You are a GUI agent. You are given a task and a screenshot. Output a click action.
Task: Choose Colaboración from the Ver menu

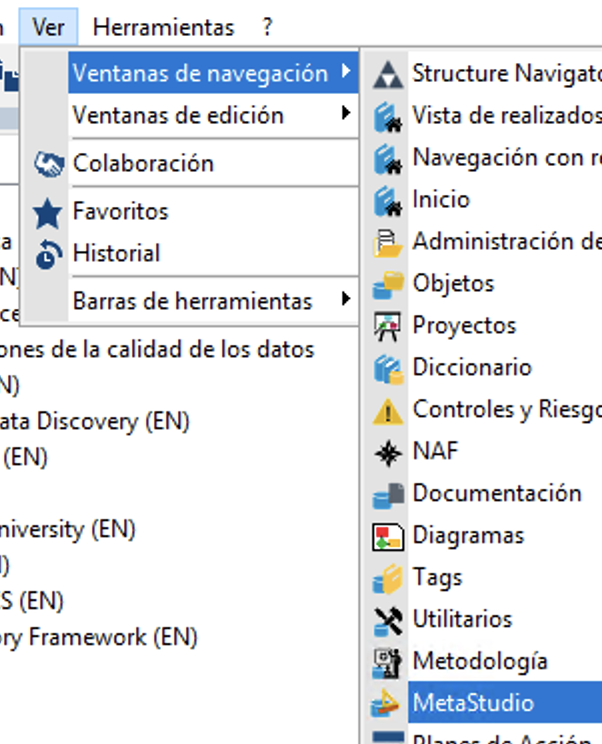(x=213, y=163)
